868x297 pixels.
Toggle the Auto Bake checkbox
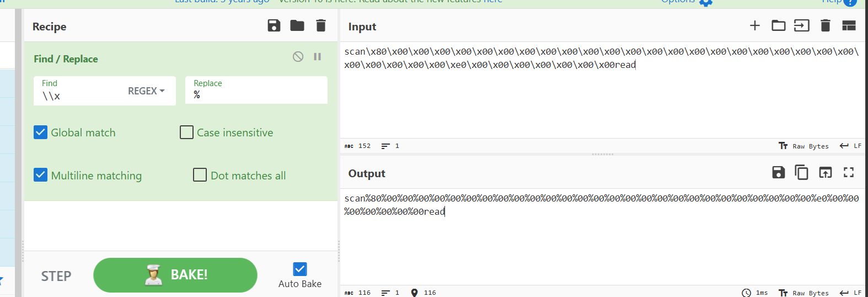coord(300,269)
